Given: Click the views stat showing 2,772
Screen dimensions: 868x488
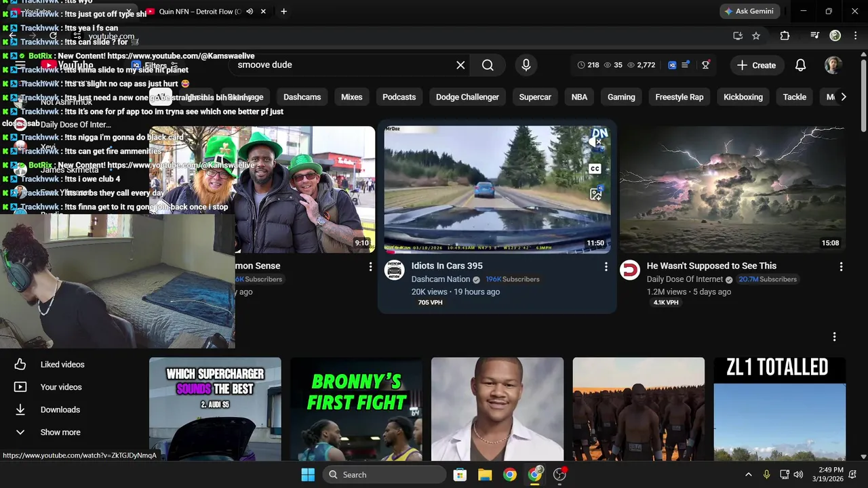Looking at the screenshot, I should (641, 65).
